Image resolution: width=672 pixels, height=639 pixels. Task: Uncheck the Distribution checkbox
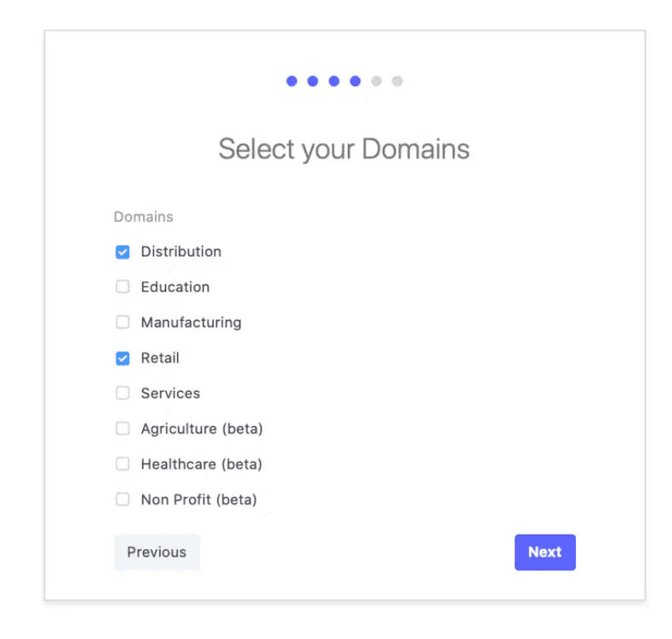pos(122,252)
